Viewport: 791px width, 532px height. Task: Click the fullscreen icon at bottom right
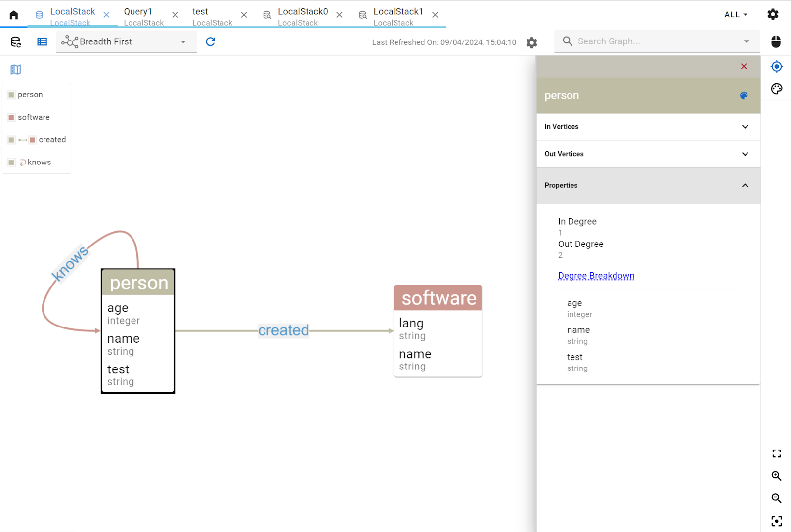(x=777, y=453)
